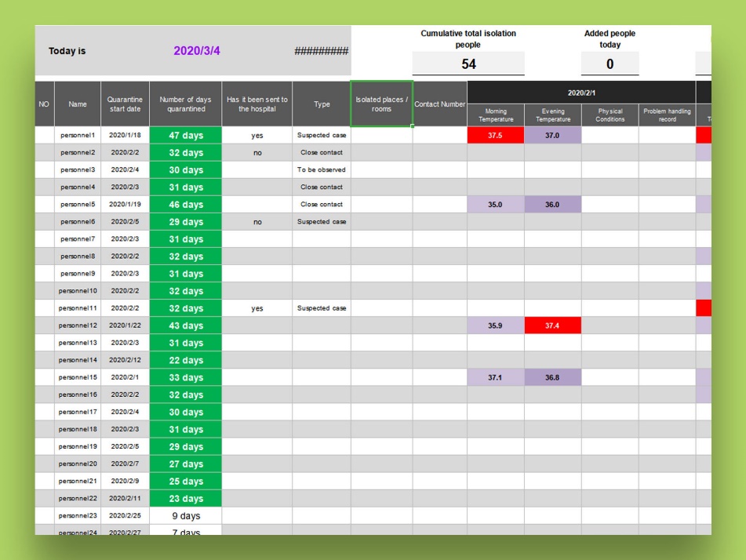Click the purple 37.0 Evening Temperature cell
The image size is (746, 560).
553,136
